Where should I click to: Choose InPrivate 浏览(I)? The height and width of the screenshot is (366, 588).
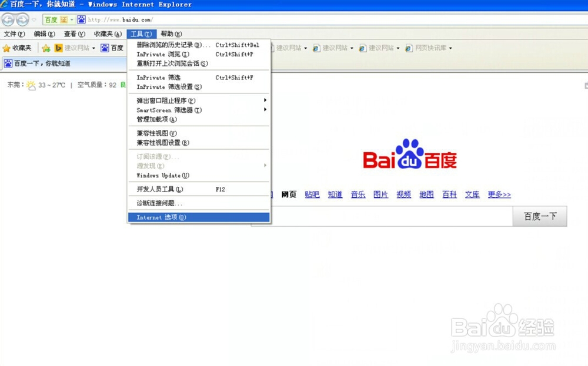[198, 54]
